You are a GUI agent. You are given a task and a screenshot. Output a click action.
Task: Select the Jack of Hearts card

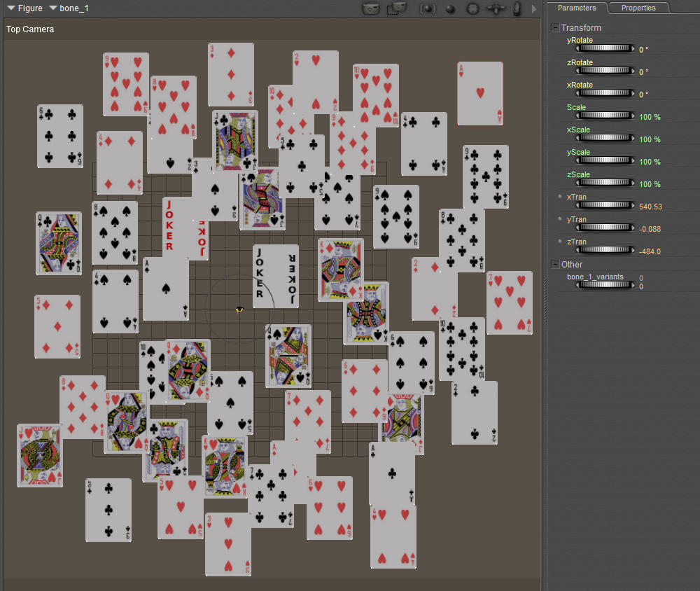(x=39, y=455)
